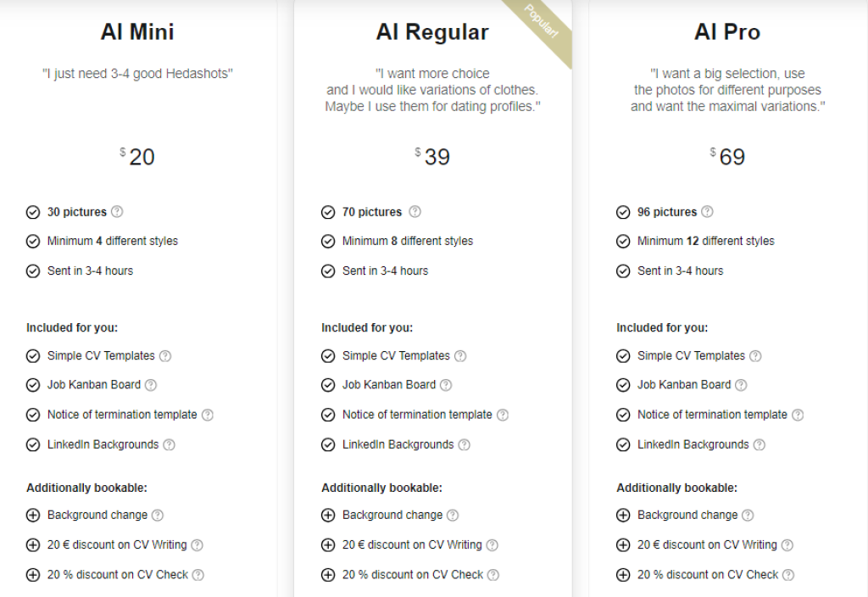Click the checkmark beside Minimum 4 different styles
Screen dimensions: 868x597
(x=33, y=241)
